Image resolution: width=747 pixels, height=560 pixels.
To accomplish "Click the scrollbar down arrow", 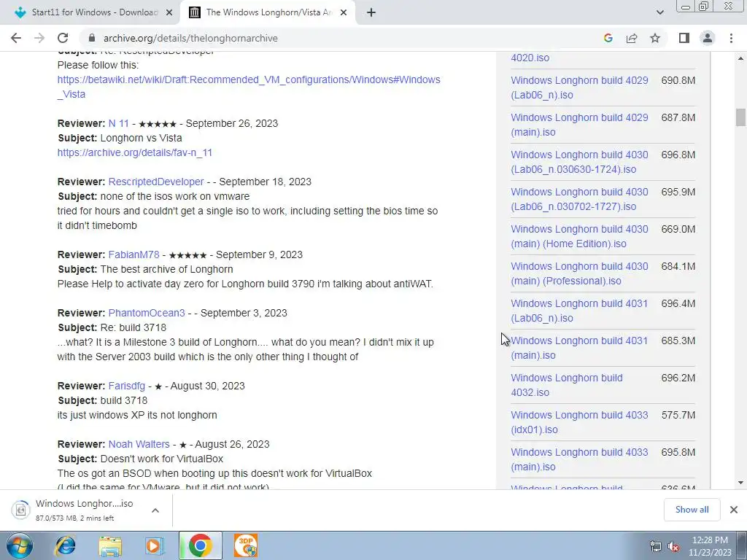I will tap(740, 483).
